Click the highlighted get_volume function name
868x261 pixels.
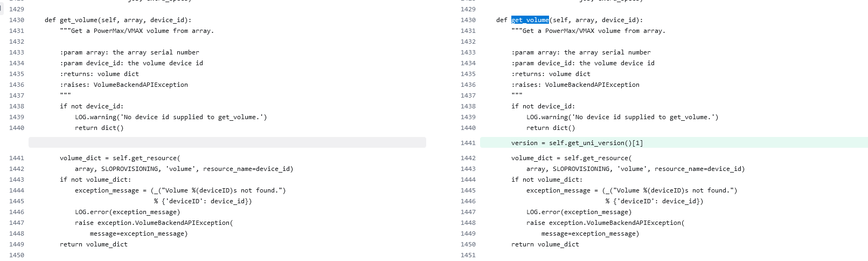click(x=530, y=20)
